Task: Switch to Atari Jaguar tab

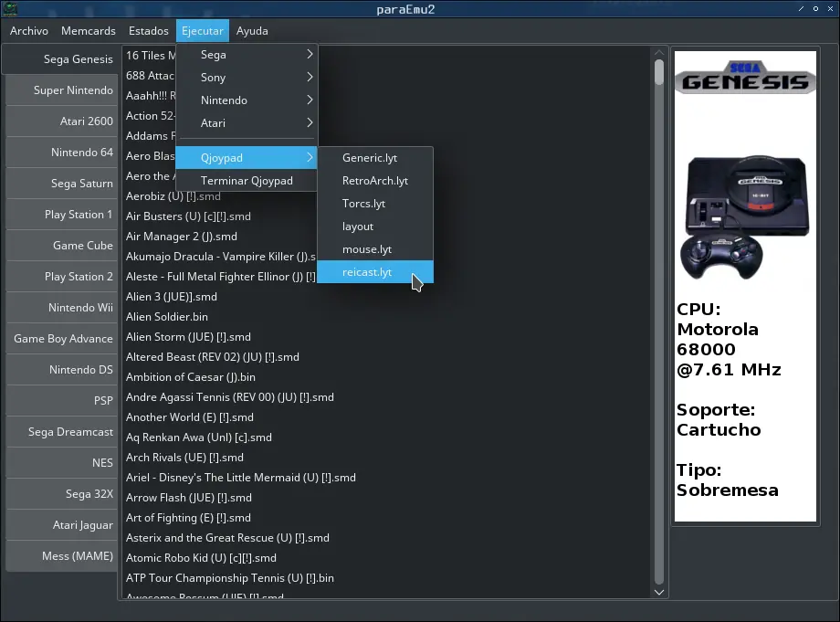Action: 62,525
